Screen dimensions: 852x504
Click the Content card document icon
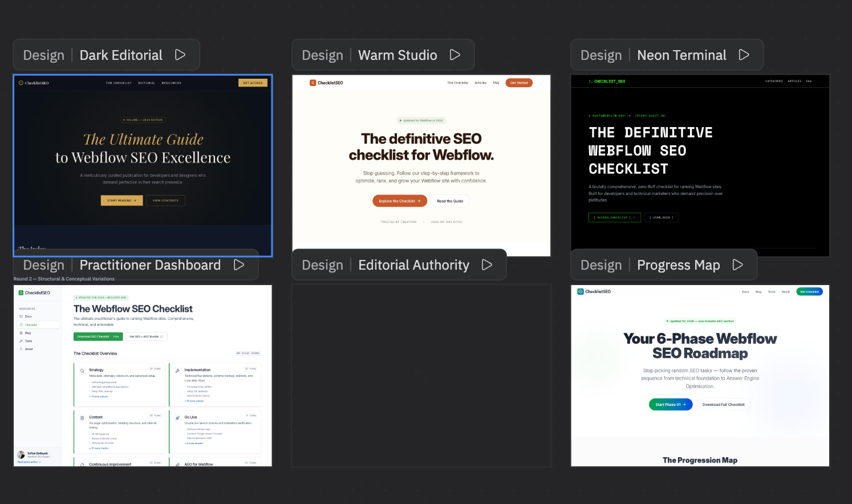pyautogui.click(x=82, y=418)
